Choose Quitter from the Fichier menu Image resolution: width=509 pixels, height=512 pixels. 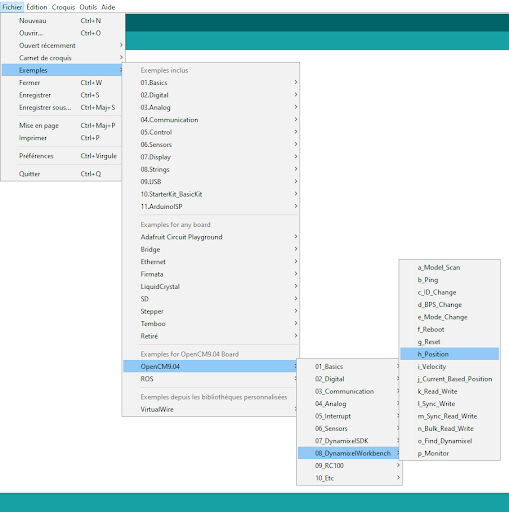[63, 174]
